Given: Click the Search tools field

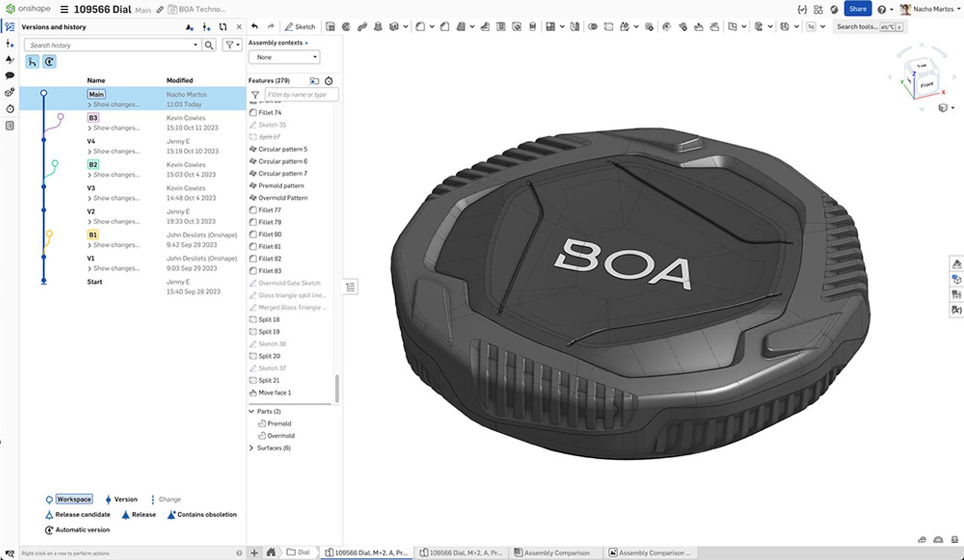Looking at the screenshot, I should pyautogui.click(x=857, y=26).
